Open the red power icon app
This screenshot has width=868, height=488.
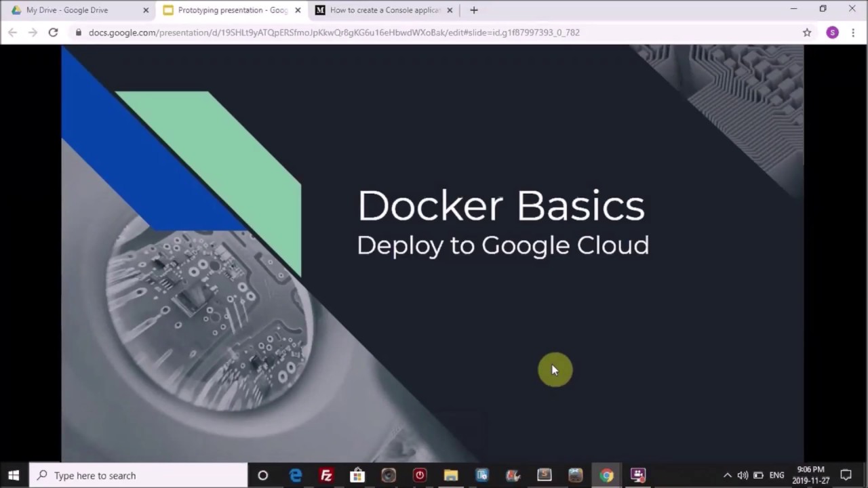[x=420, y=475]
